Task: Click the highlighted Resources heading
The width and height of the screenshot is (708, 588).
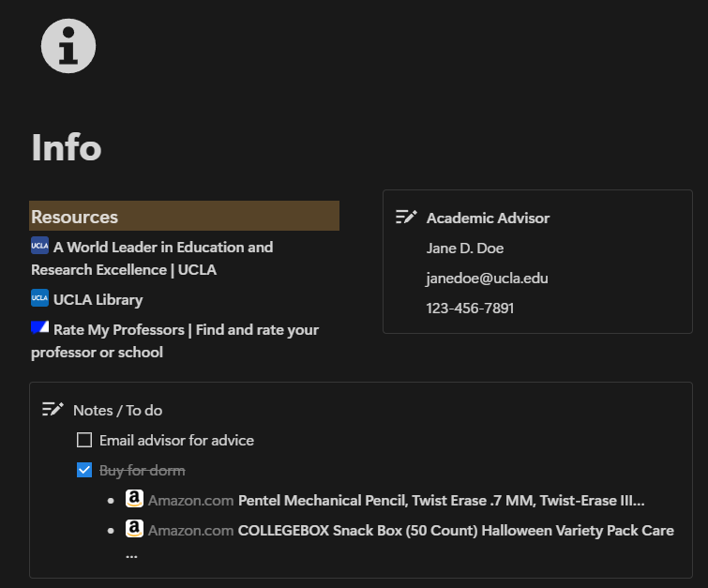Action: click(x=75, y=217)
